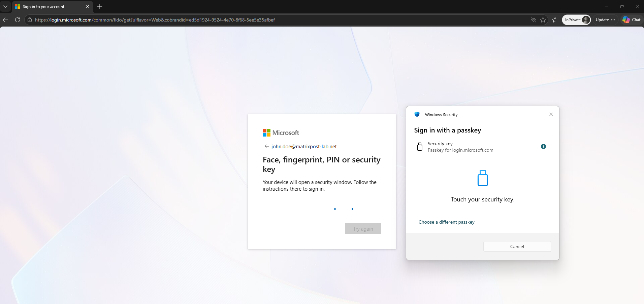
Task: Add this page to favorites with the star
Action: tap(543, 20)
